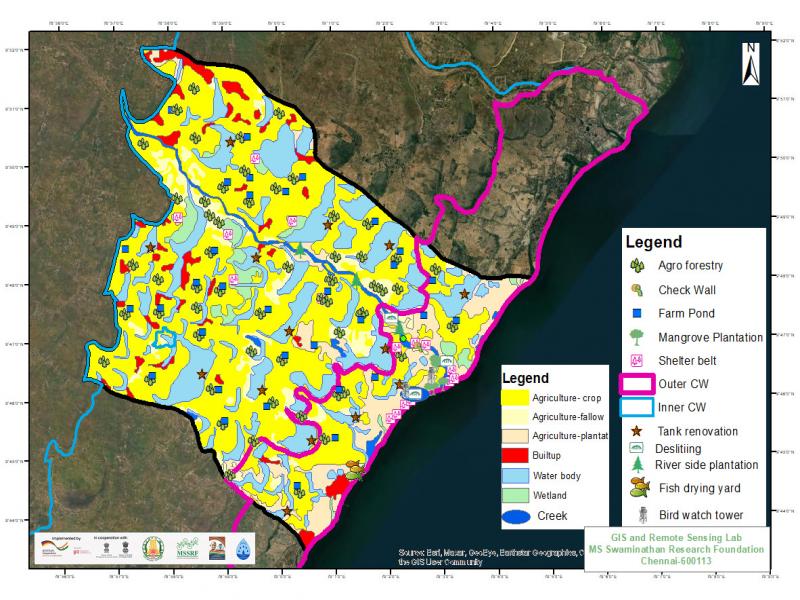The width and height of the screenshot is (800, 600).
Task: Click the Tank renovation star icon
Action: coord(636,431)
